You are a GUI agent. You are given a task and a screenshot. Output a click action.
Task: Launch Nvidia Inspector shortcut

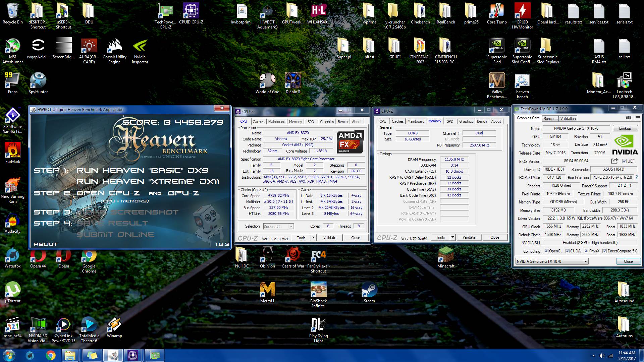[x=140, y=51]
